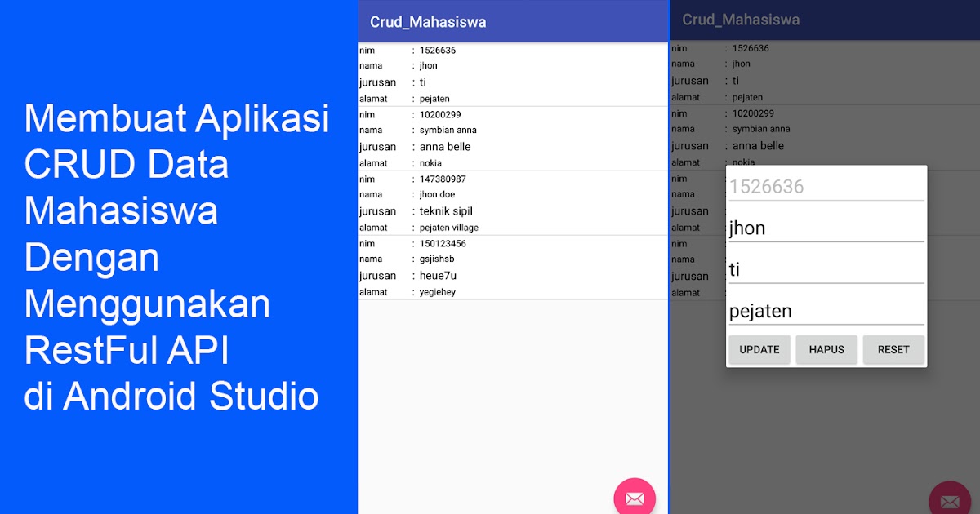Tap the Crud_Mahasiswa app bar title on left screen

(427, 21)
